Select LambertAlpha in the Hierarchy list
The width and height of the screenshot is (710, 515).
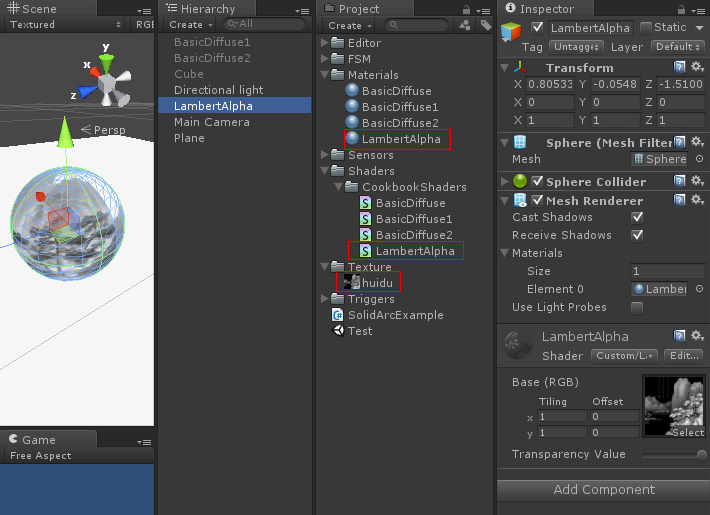pyautogui.click(x=213, y=106)
